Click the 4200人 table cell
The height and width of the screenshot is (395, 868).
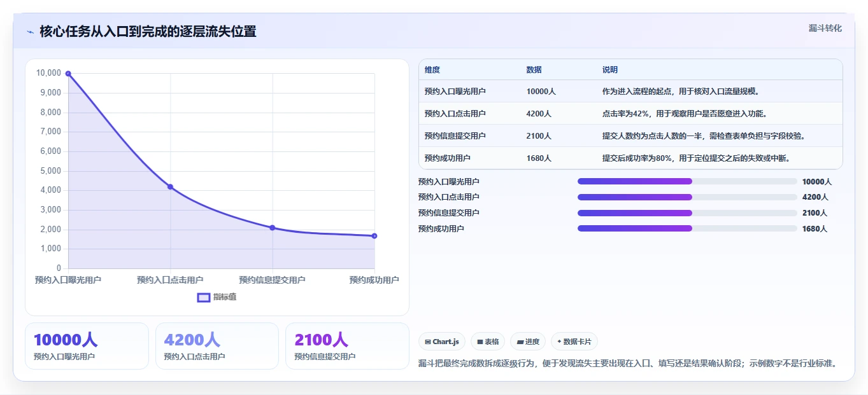pyautogui.click(x=539, y=114)
